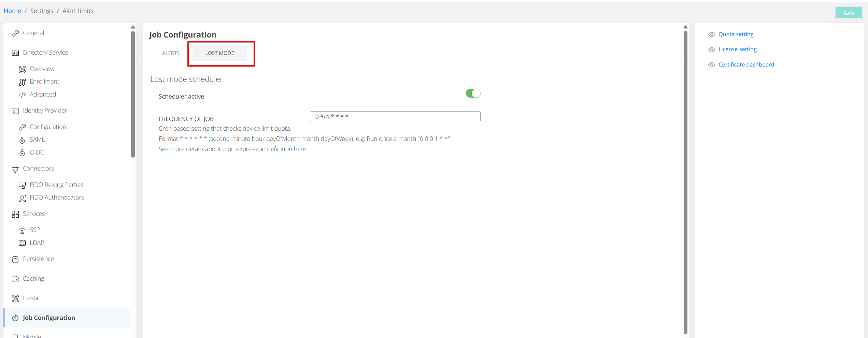Click the FIDO Authenticators face-scan icon

pyautogui.click(x=22, y=198)
